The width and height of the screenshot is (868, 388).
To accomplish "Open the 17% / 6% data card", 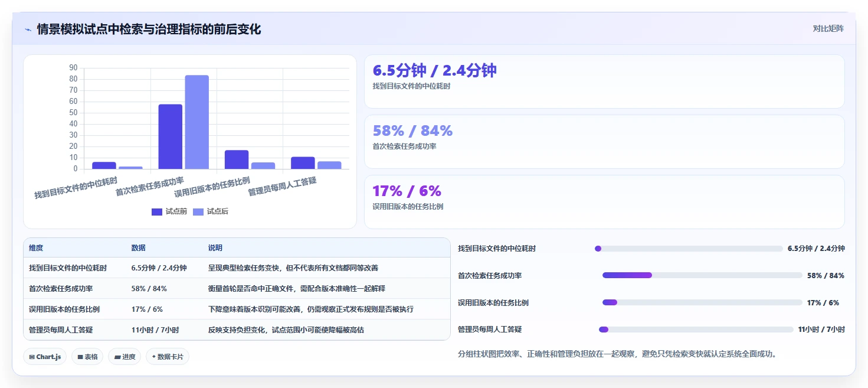I will 604,202.
